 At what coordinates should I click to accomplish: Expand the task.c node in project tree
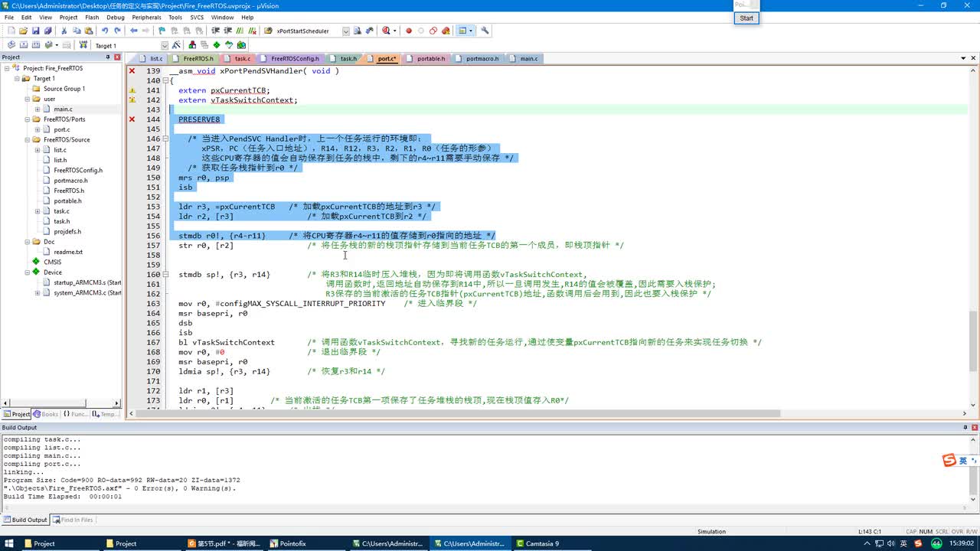click(x=37, y=211)
